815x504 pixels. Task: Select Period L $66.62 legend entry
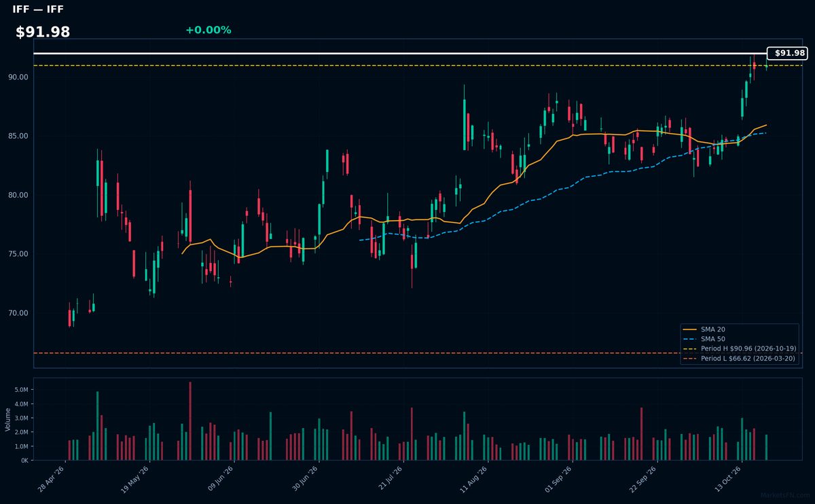coord(739,358)
